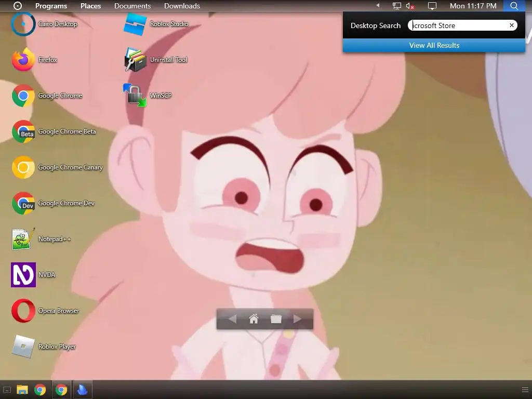Click the desktop navigation browse folder icon

point(276,319)
